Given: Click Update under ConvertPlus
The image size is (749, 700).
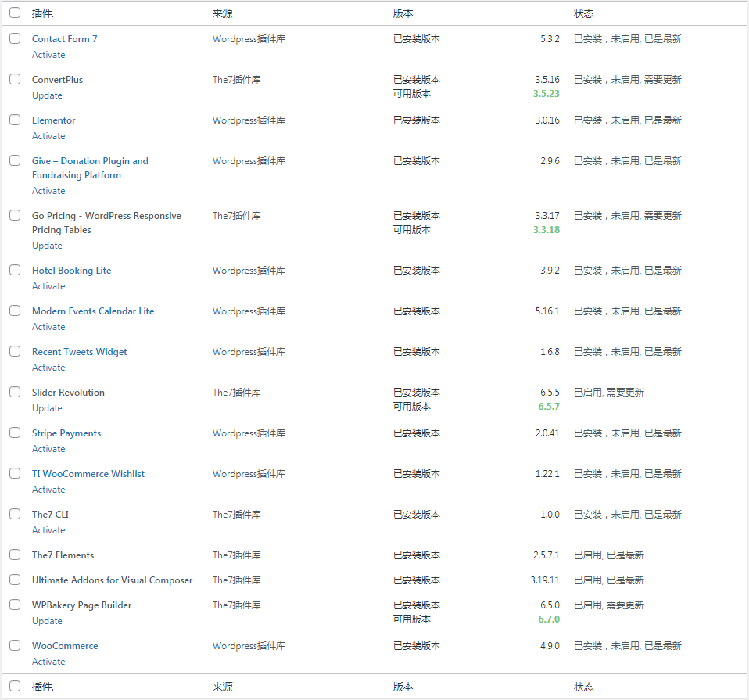Looking at the screenshot, I should pos(47,95).
